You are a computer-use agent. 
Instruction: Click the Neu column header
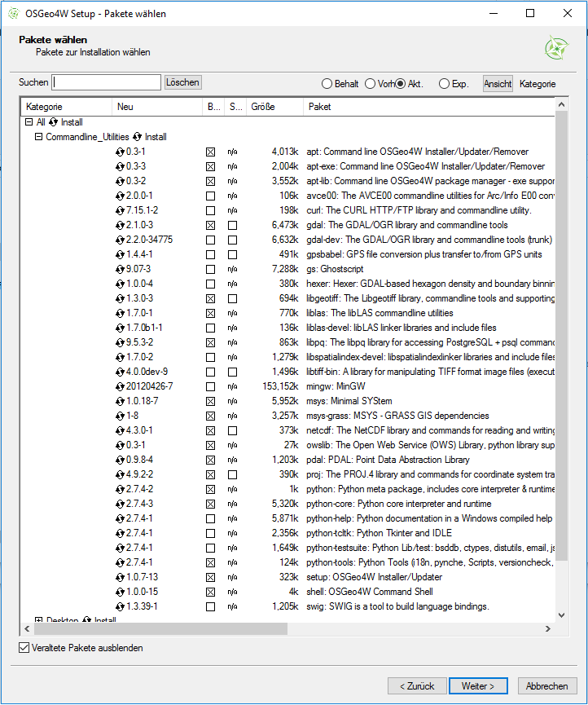(157, 107)
